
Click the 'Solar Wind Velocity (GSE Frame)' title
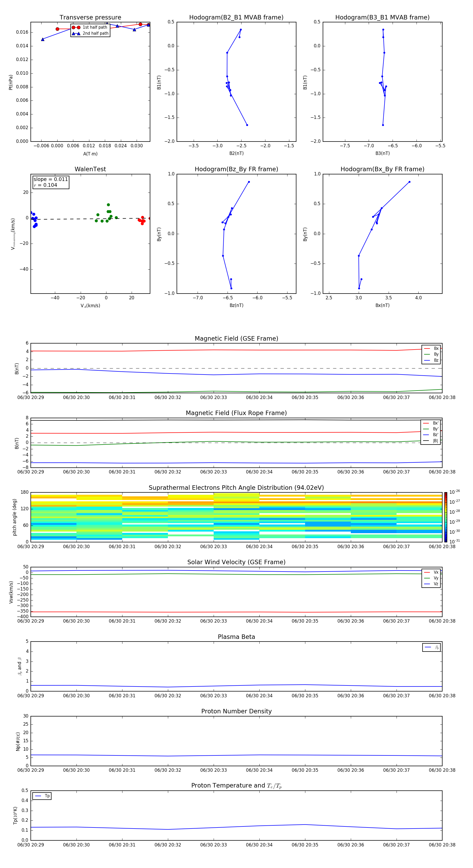click(236, 562)
